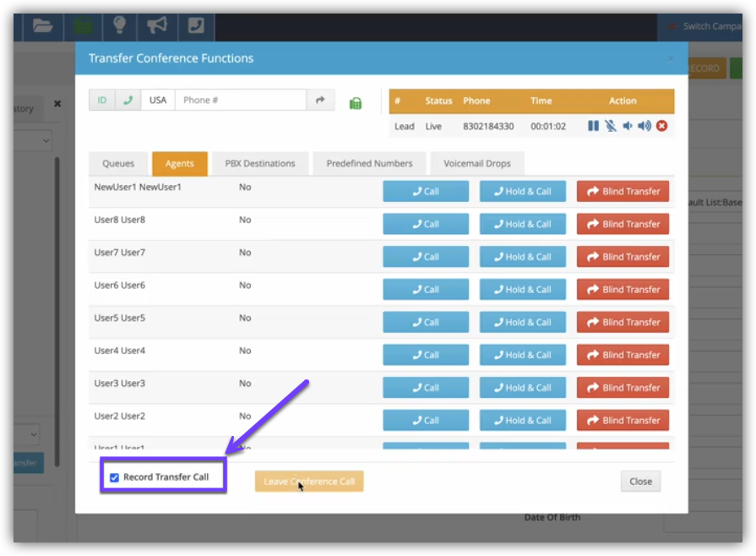Viewport: 756px width, 556px height.
Task: Pause the live lead call
Action: tap(593, 126)
